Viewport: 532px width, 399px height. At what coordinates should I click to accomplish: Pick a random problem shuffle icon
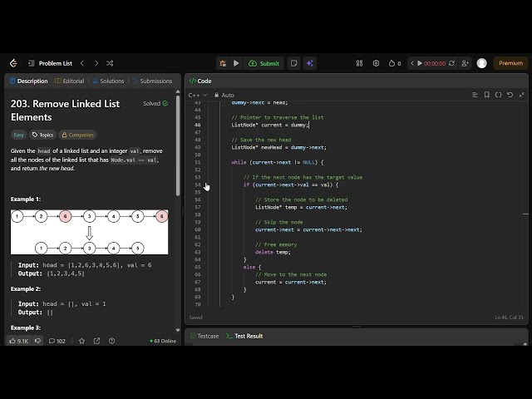point(110,63)
